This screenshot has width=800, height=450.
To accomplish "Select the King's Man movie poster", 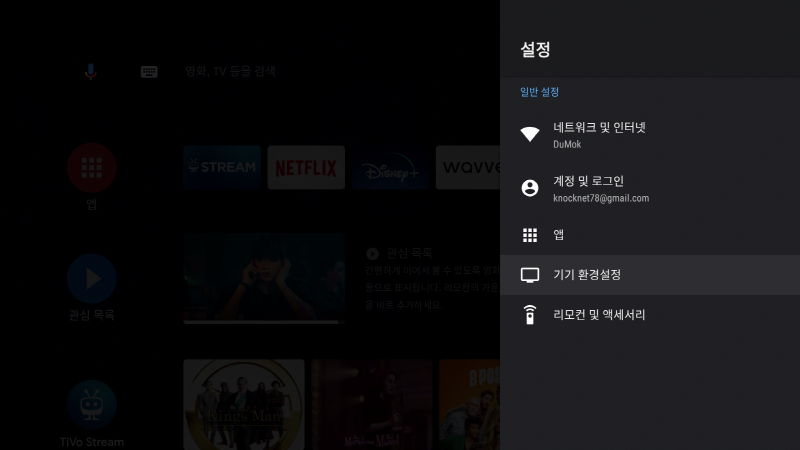I will pyautogui.click(x=244, y=405).
